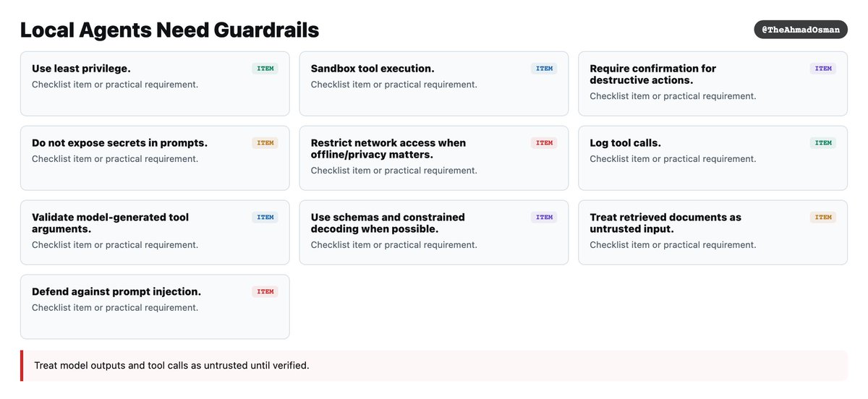Screen dimensions: 868x399
Task: Click the blue ITEM tag on Sandbox tool execution
Action: [x=544, y=69]
